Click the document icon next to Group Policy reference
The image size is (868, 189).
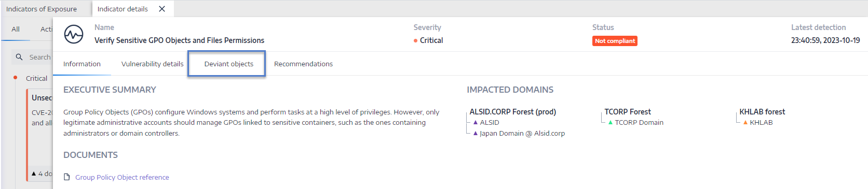coord(66,177)
